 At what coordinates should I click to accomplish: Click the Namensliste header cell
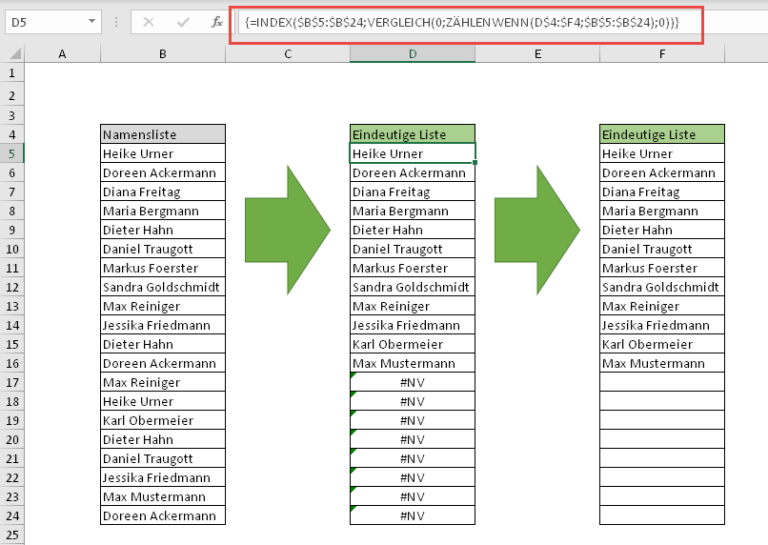click(162, 135)
